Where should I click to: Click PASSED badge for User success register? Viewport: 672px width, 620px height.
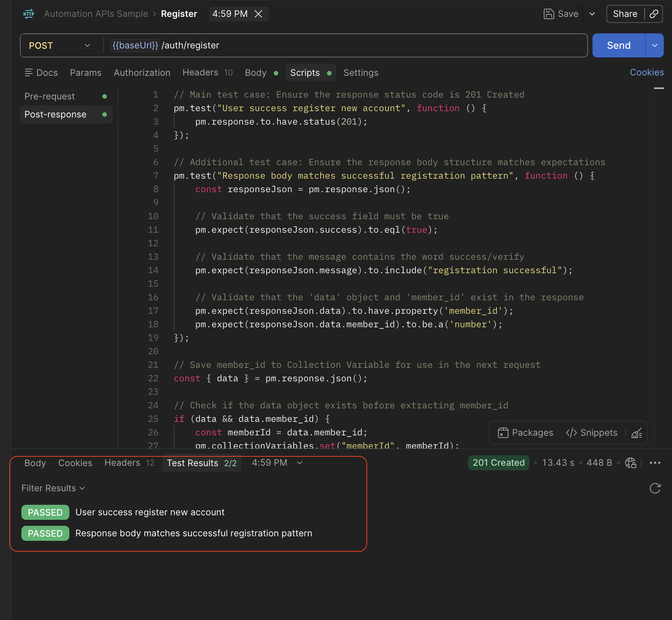tap(45, 512)
